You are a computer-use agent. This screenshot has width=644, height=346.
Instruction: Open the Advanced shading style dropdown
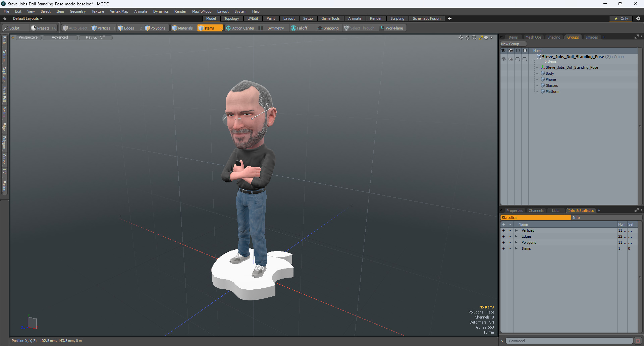(60, 38)
